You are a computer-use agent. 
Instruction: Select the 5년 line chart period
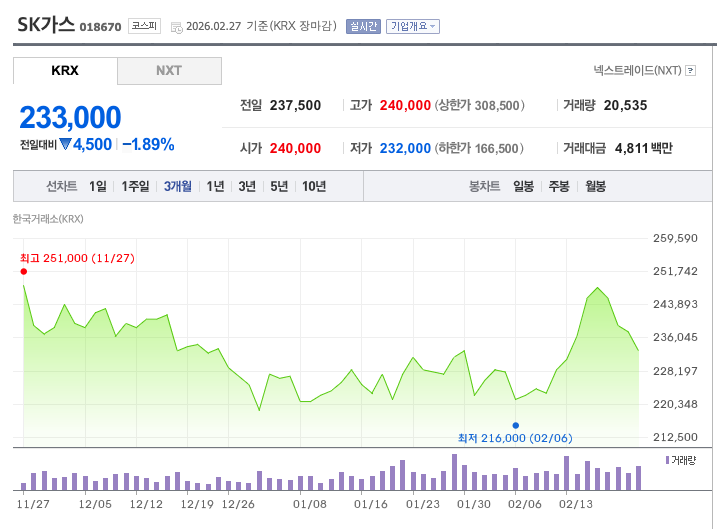279,186
